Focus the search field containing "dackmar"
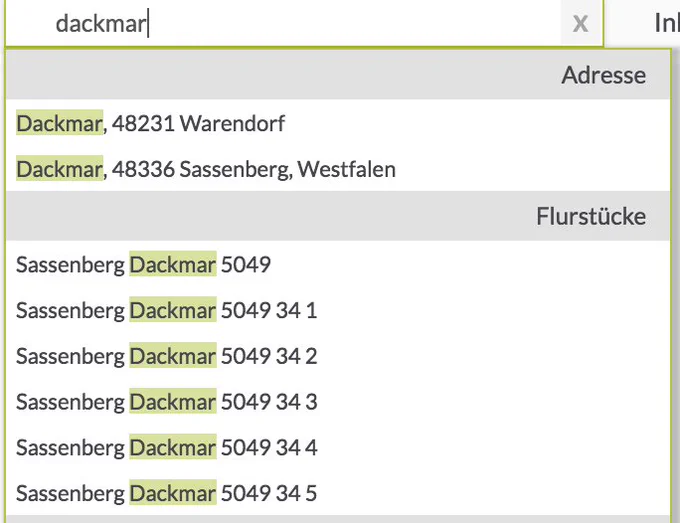 tap(283, 23)
